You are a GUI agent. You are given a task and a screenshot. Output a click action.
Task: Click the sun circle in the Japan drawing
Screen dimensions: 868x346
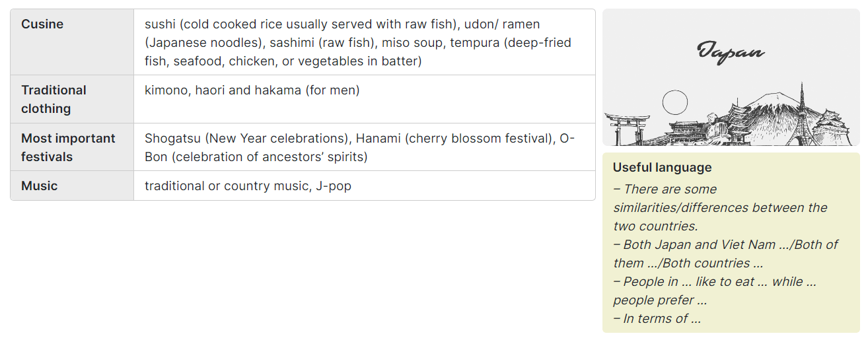point(674,102)
